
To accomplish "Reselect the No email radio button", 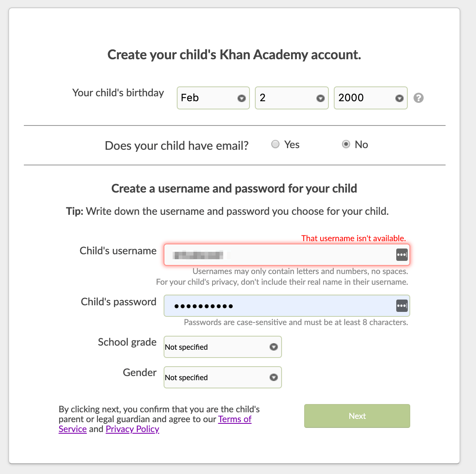I will (346, 144).
